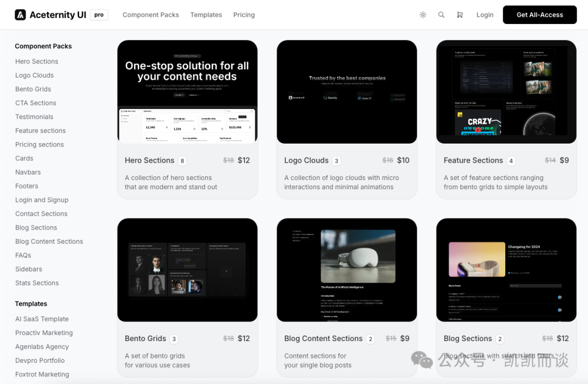Image resolution: width=588 pixels, height=384 pixels.
Task: Click the Hero Sections card title
Action: [x=150, y=160]
